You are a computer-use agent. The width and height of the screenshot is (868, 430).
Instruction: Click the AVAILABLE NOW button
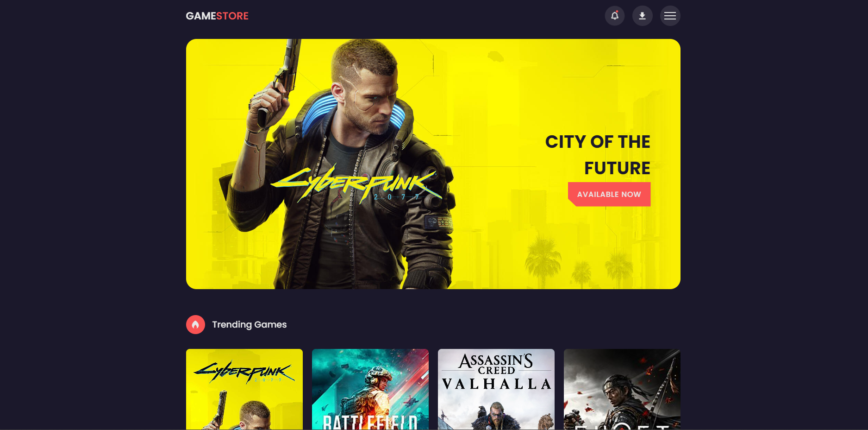pyautogui.click(x=609, y=194)
